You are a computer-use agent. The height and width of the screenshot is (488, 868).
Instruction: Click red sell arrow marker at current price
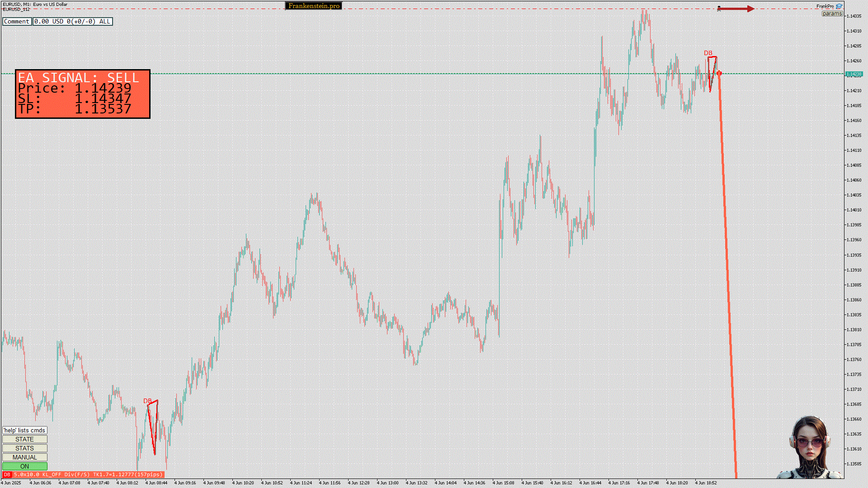(719, 73)
